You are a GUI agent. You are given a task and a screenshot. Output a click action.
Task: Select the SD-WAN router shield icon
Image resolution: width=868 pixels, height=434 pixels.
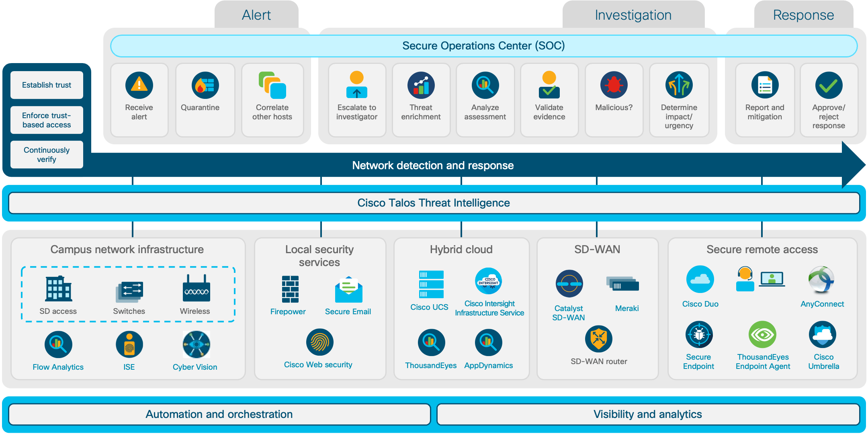point(598,339)
